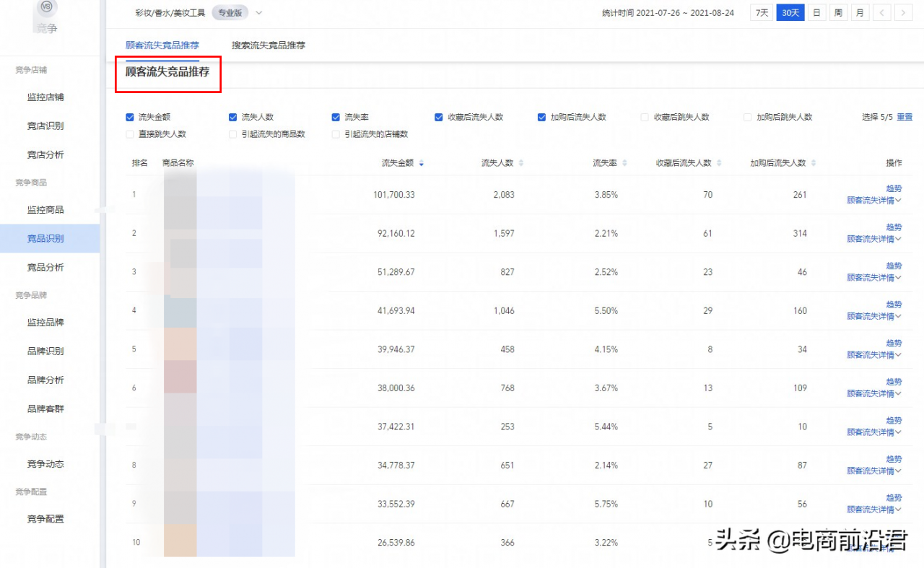This screenshot has height=568, width=924.
Task: Check 直接跳失人数 checkbox
Action: [130, 134]
